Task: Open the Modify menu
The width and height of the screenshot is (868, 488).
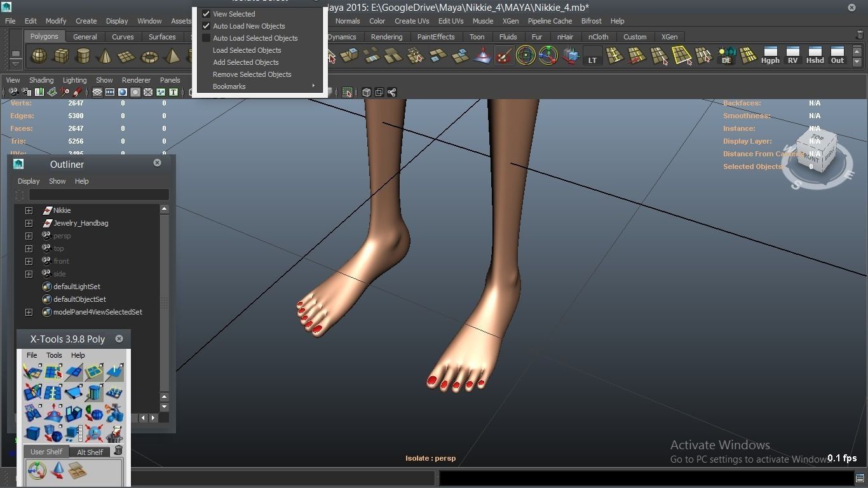Action: coord(56,21)
